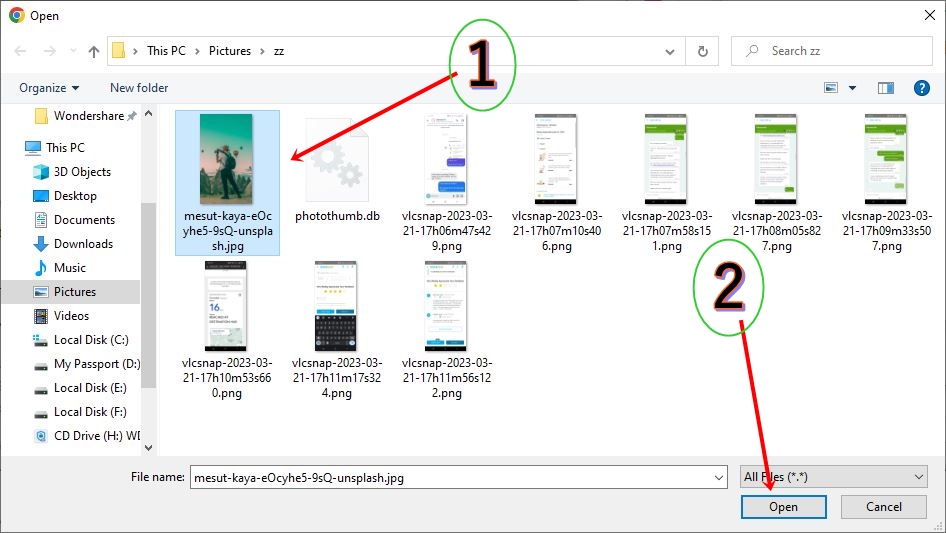The image size is (946, 533).
Task: Click navigation pane scroll down arrow
Action: pos(148,448)
